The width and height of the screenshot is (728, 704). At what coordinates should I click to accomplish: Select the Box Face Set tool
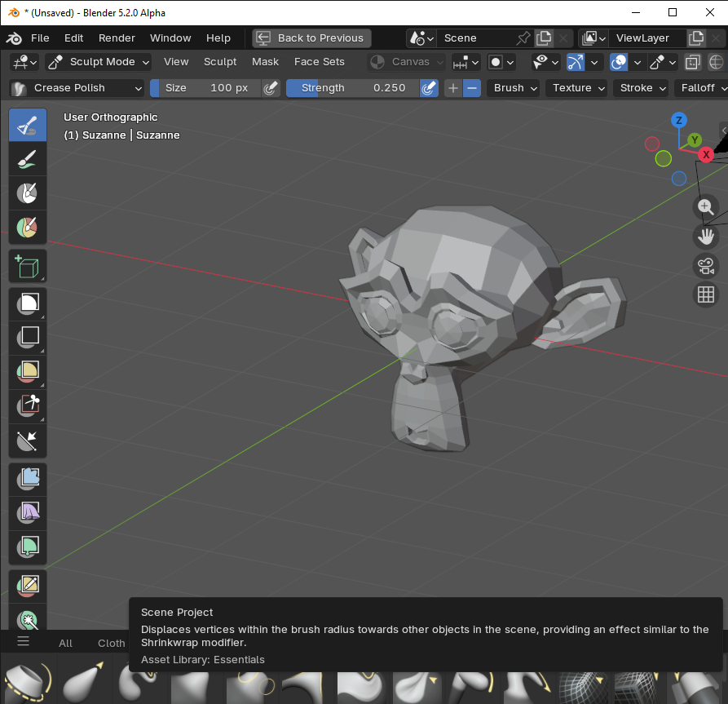(28, 372)
